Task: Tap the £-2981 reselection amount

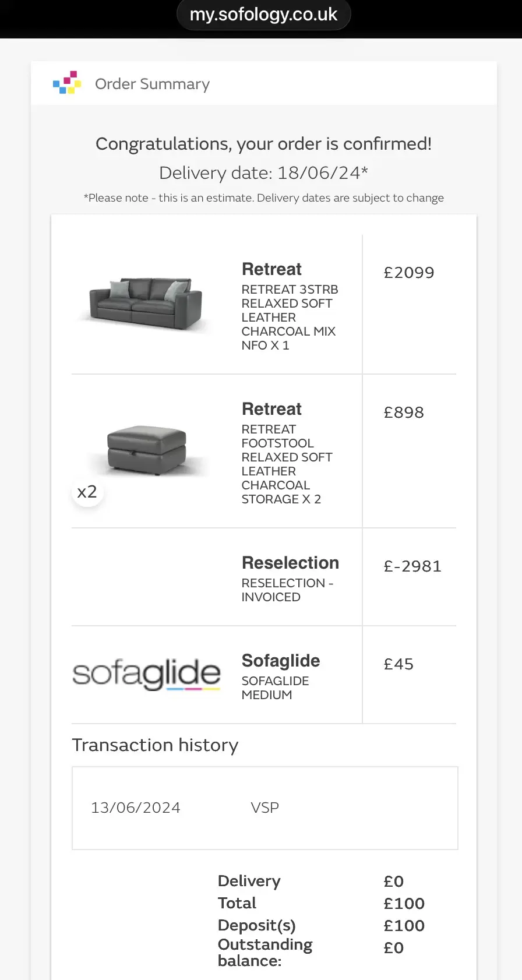Action: click(x=412, y=566)
